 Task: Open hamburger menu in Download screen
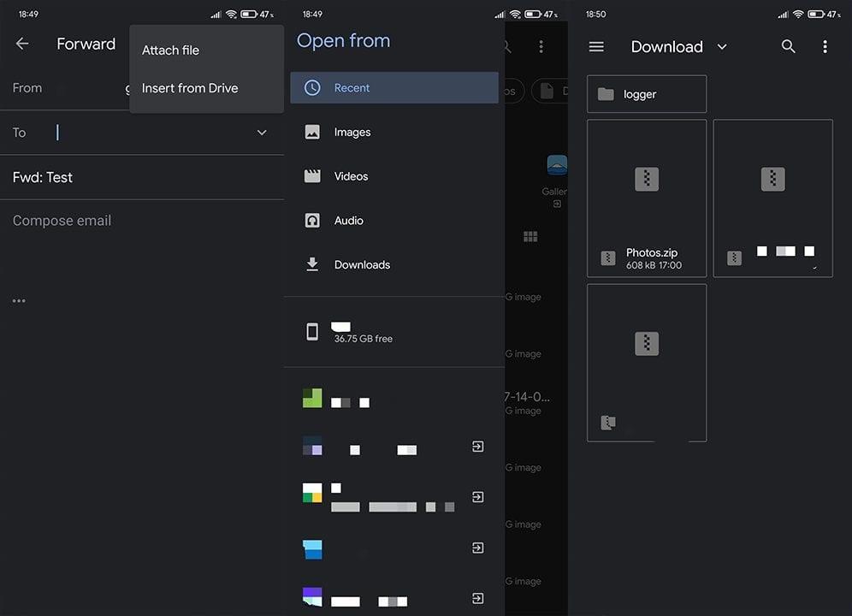pyautogui.click(x=596, y=47)
